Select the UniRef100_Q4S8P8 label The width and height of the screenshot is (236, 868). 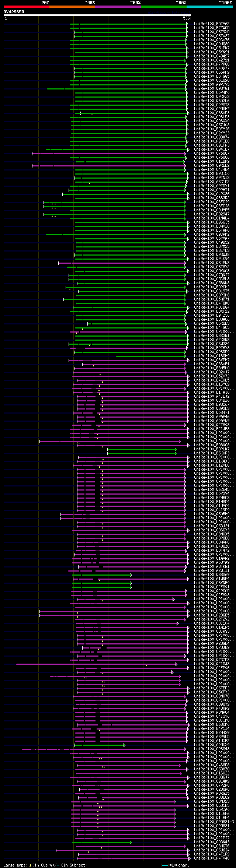(x=212, y=765)
